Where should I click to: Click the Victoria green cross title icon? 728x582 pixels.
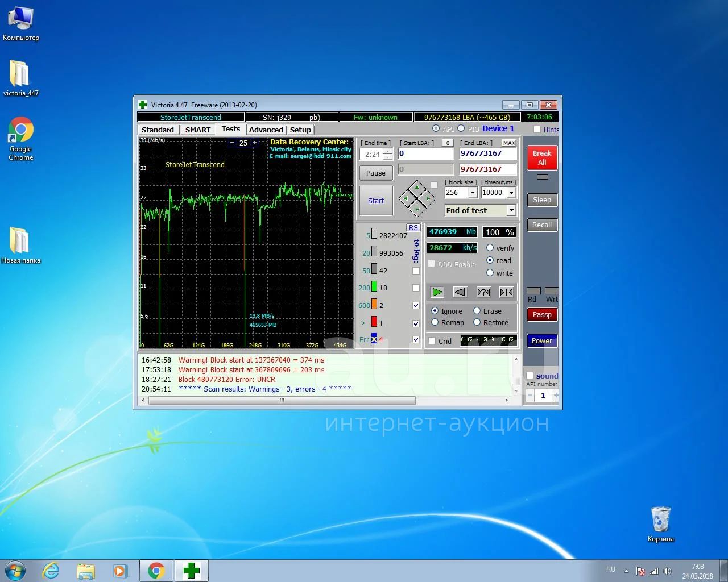click(x=143, y=105)
